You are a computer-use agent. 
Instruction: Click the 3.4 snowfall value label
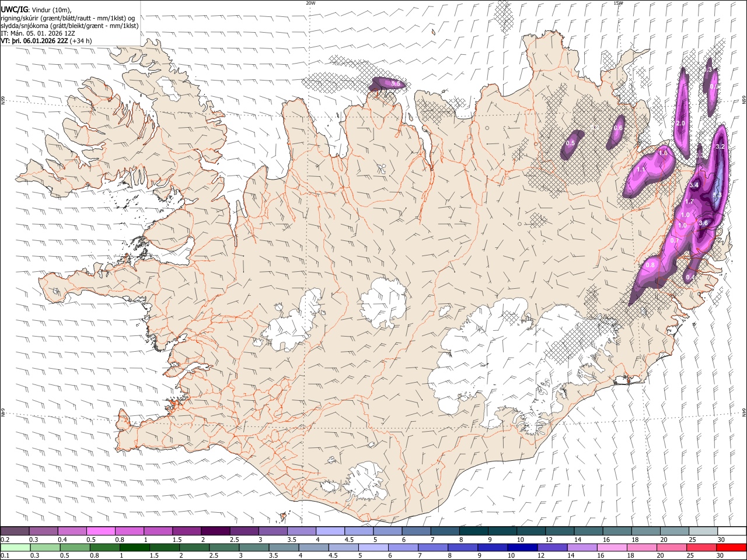click(x=694, y=185)
